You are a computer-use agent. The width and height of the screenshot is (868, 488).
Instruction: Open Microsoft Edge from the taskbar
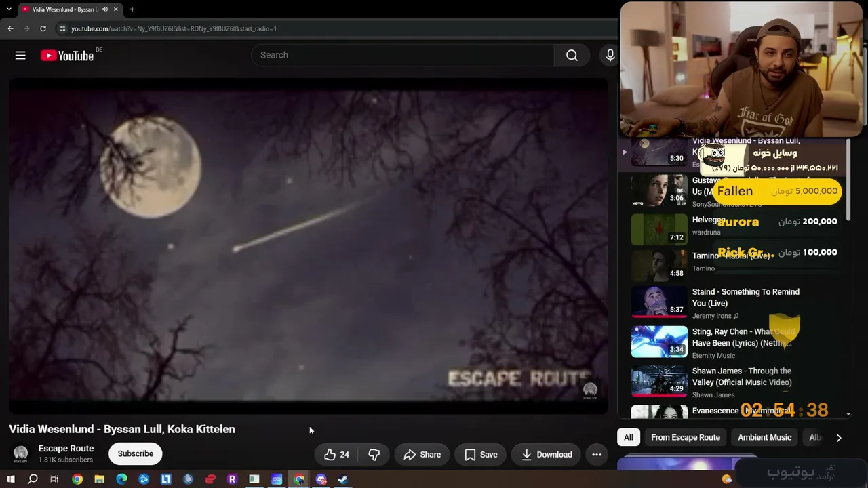pos(121,479)
